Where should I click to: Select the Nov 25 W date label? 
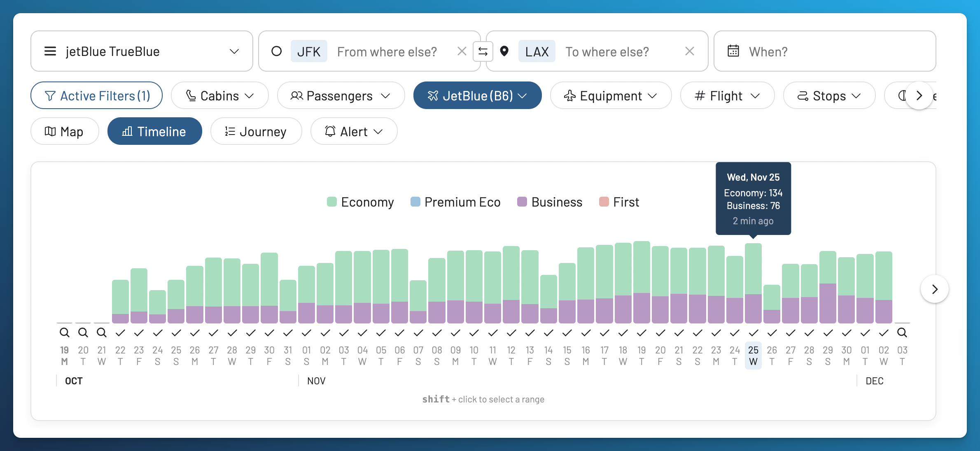(x=754, y=356)
